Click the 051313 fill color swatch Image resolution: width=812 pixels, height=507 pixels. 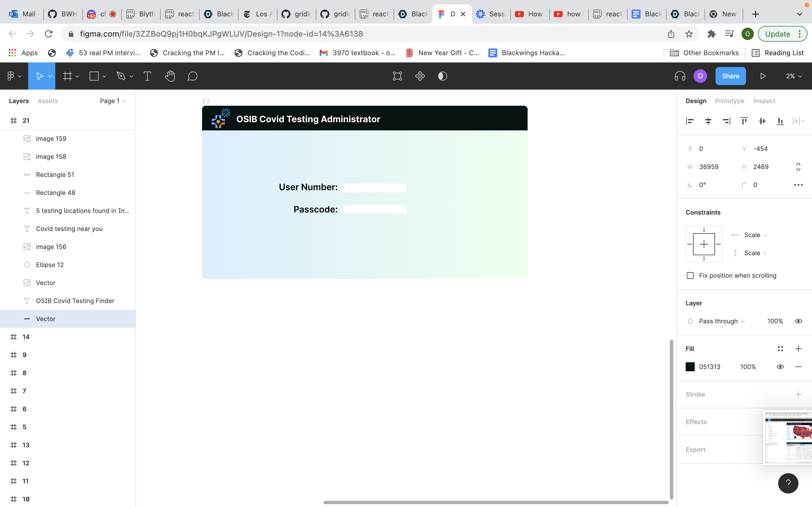(x=690, y=367)
